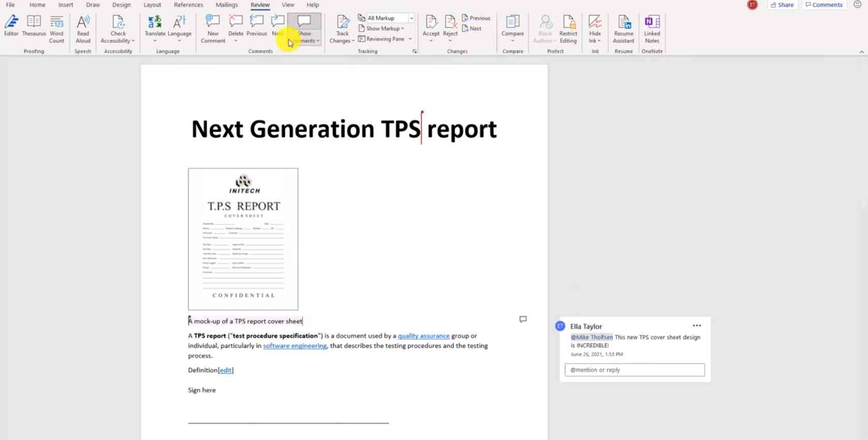Image resolution: width=868 pixels, height=440 pixels.
Task: Open the Translate tool
Action: 155,29
